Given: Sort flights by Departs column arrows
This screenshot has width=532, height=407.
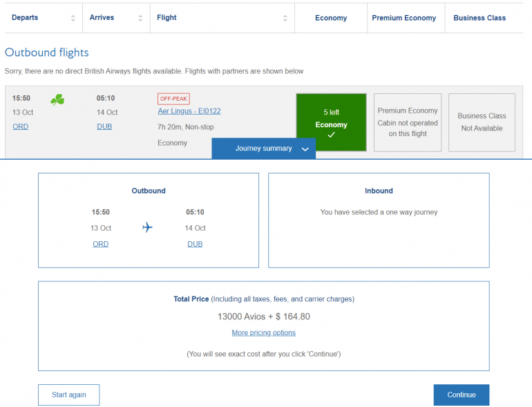Looking at the screenshot, I should tap(73, 18).
